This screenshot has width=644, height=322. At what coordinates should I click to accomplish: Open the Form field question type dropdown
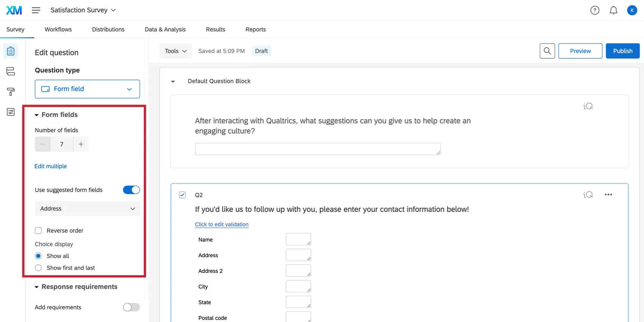[x=87, y=89]
